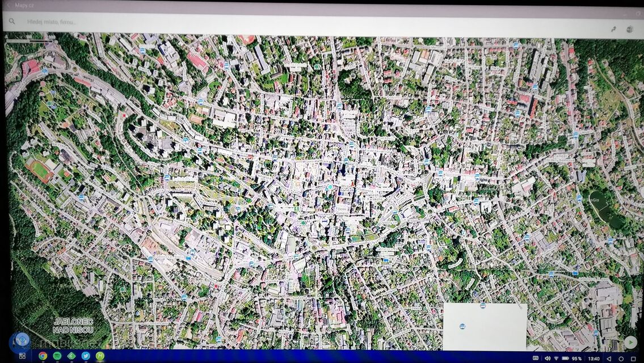The width and height of the screenshot is (644, 363).
Task: Open the app launcher grid in taskbar
Action: [22, 356]
